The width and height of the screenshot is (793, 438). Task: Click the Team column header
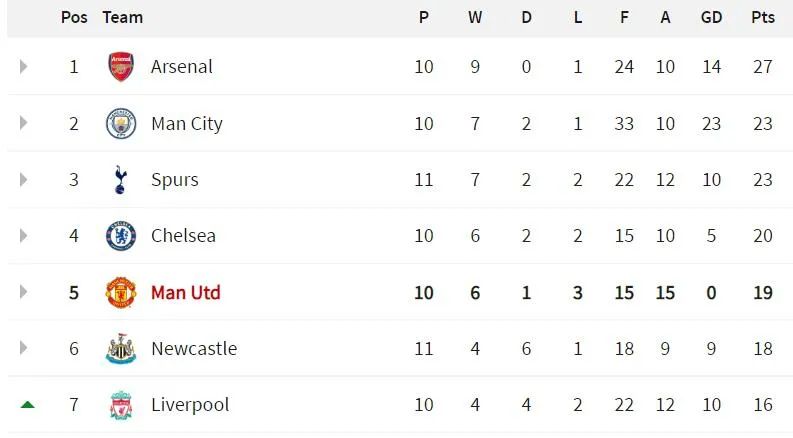pyautogui.click(x=122, y=17)
